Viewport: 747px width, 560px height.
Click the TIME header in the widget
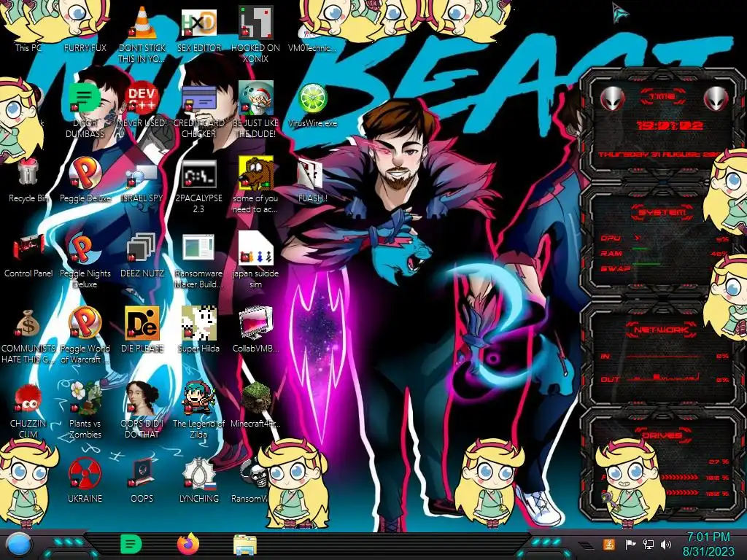click(662, 97)
